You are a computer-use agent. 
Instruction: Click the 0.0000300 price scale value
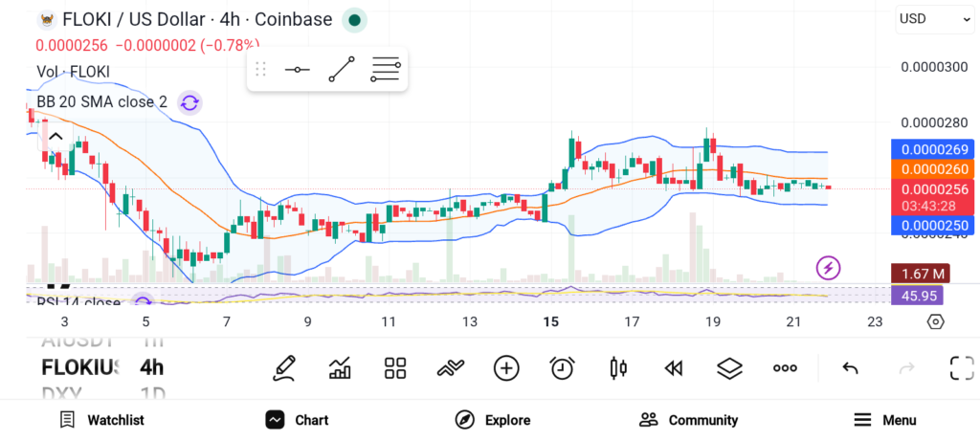click(x=934, y=67)
